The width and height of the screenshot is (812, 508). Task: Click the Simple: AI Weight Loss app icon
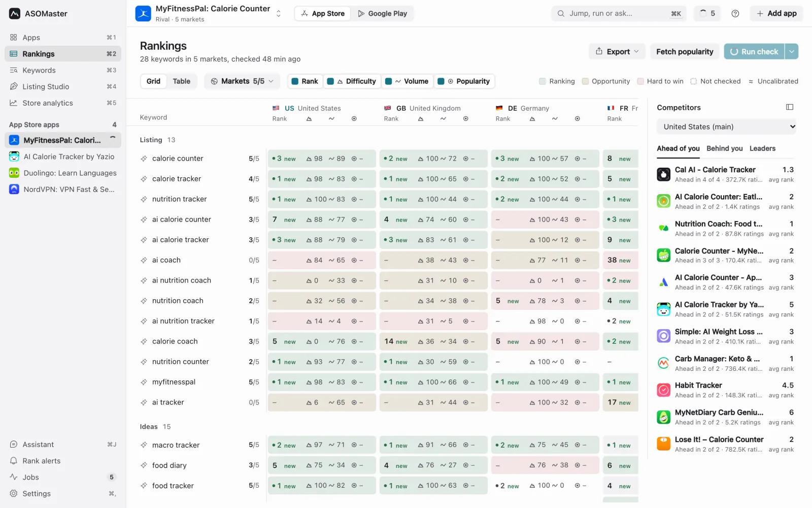(663, 336)
